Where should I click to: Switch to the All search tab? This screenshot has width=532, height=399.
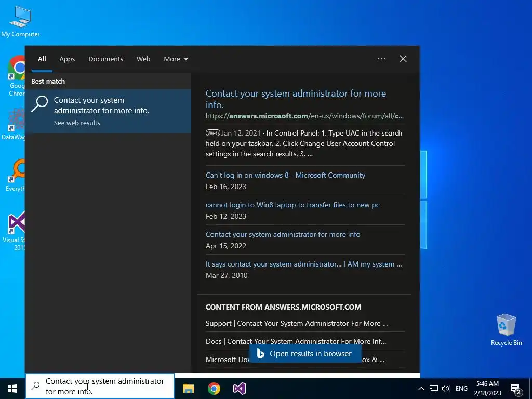pyautogui.click(x=42, y=59)
